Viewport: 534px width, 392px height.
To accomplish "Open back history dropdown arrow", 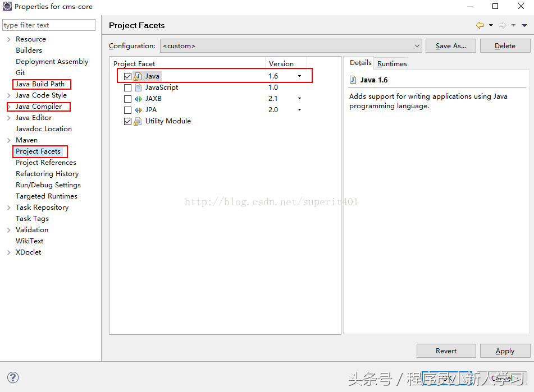I will click(x=491, y=25).
